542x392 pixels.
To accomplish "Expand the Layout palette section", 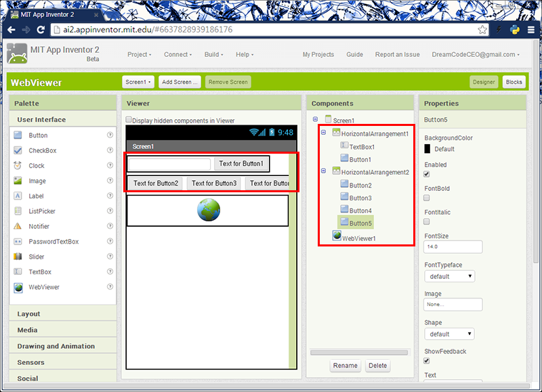I will click(x=63, y=313).
